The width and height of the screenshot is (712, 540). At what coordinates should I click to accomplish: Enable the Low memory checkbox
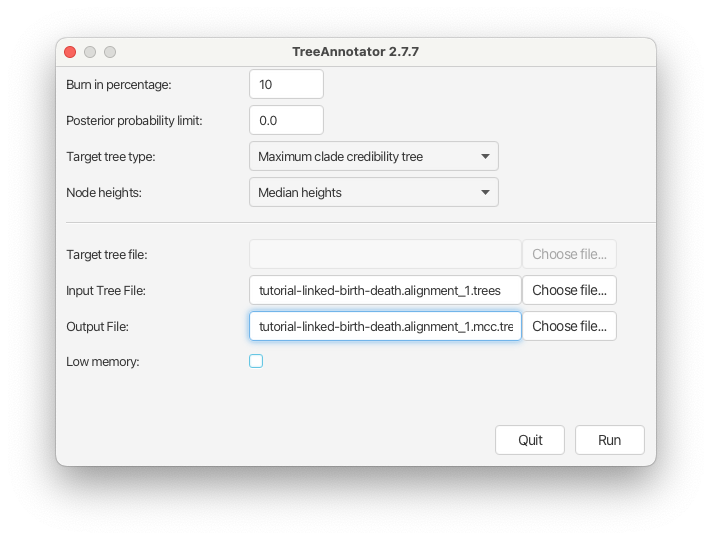[x=256, y=361]
